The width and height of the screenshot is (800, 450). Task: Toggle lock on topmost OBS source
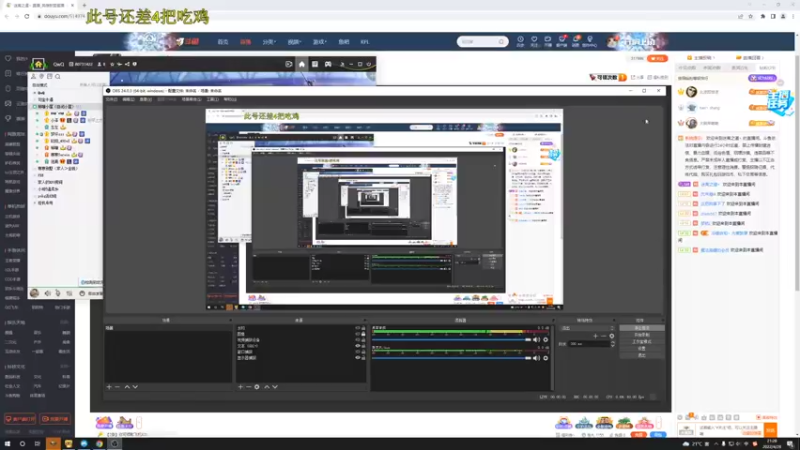[363, 328]
